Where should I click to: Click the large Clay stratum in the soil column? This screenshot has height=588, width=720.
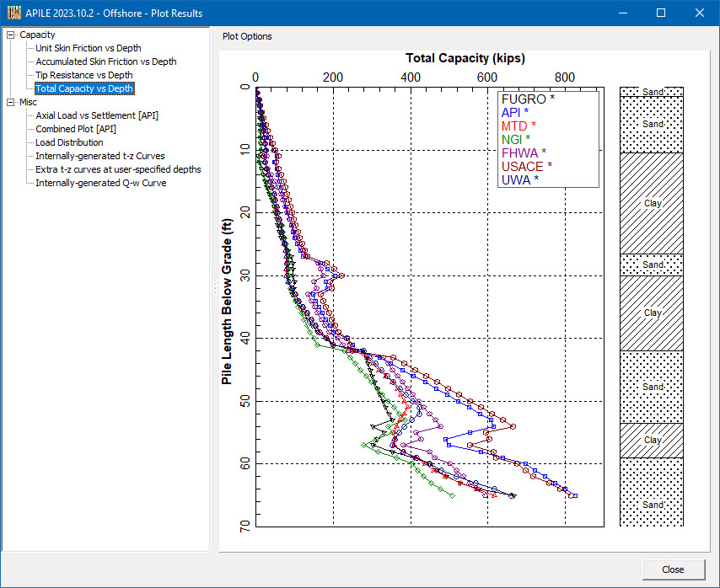tap(653, 203)
